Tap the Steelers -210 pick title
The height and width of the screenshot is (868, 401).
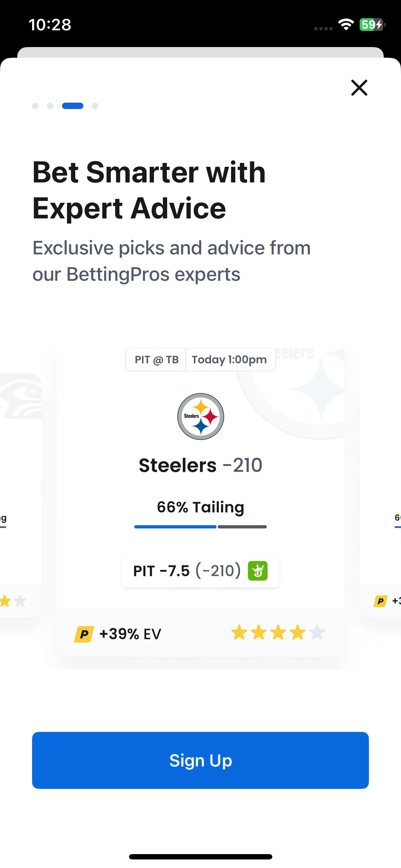[x=201, y=465]
